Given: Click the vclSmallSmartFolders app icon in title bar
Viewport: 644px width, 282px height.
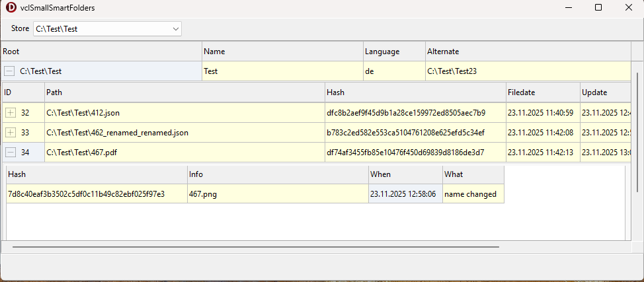Looking at the screenshot, I should click(x=11, y=8).
